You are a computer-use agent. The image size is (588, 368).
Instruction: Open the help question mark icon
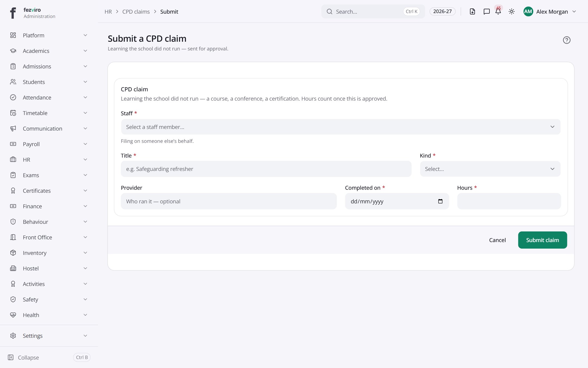(566, 40)
